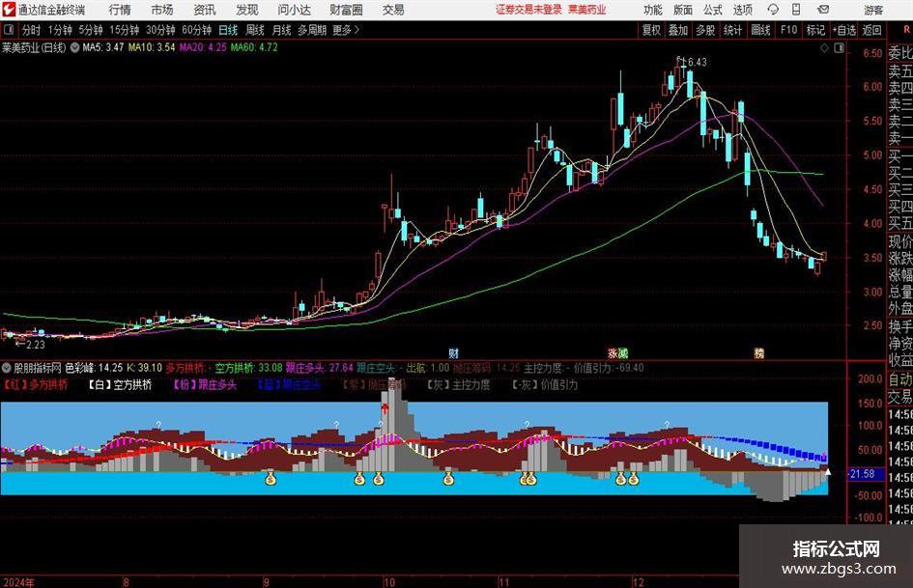
Task: Switch to the 周线 weekly tab
Action: coord(255,30)
